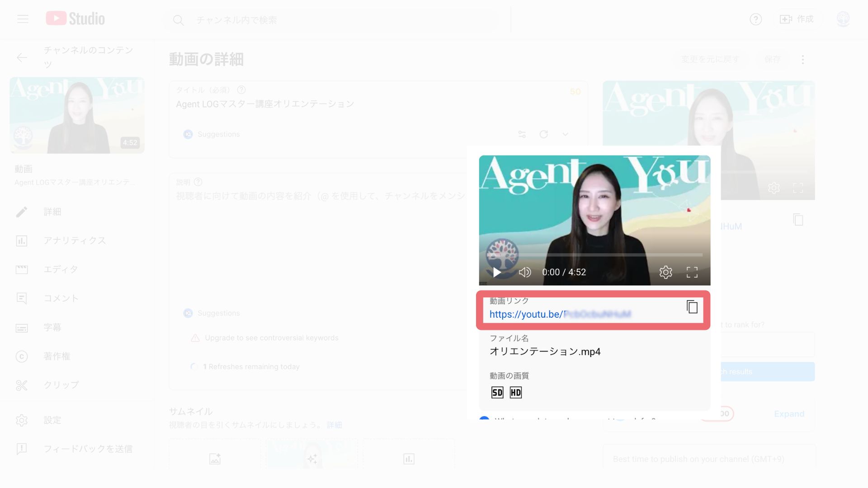Image resolution: width=868 pixels, height=488 pixels.
Task: Open popup player settings gear
Action: point(665,272)
